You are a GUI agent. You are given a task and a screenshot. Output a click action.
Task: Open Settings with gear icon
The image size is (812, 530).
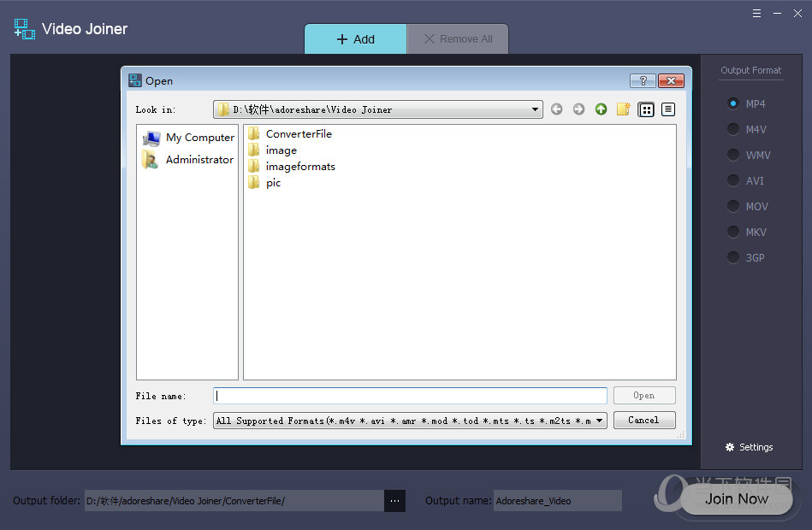click(x=749, y=447)
